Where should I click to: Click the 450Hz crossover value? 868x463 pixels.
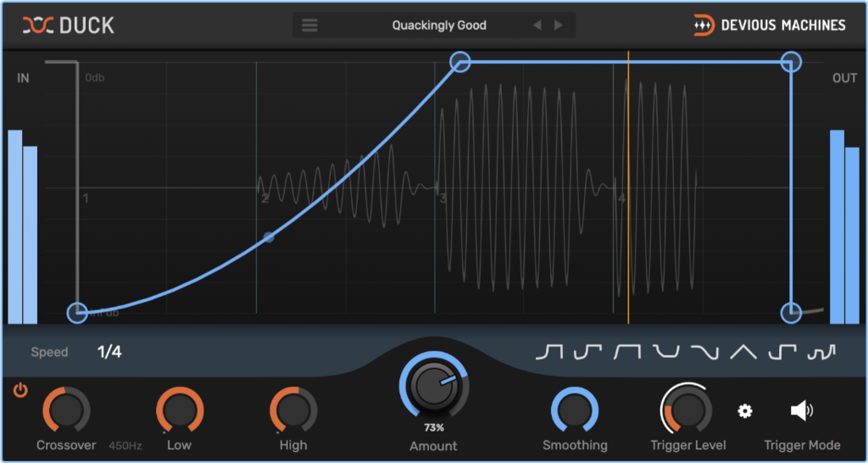(125, 445)
